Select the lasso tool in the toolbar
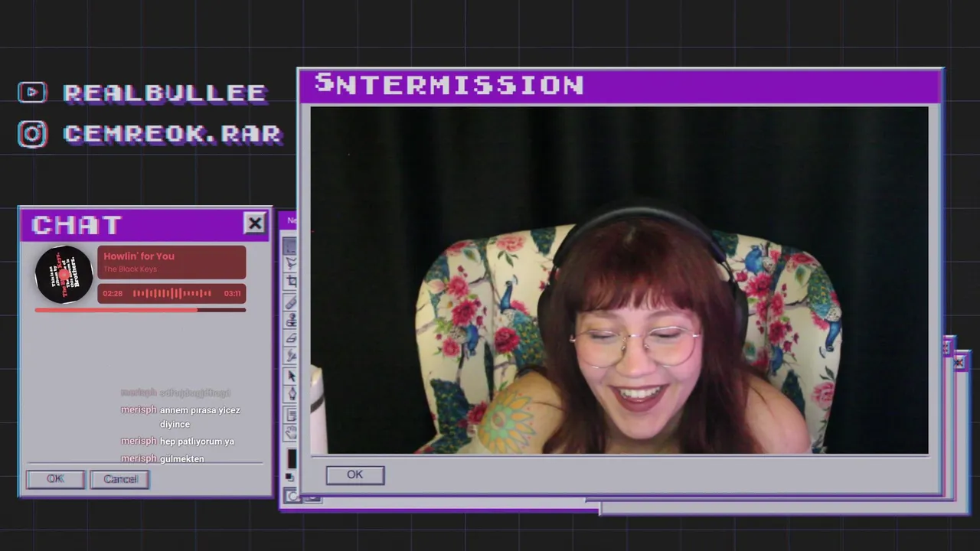980x551 pixels. pos(291,263)
